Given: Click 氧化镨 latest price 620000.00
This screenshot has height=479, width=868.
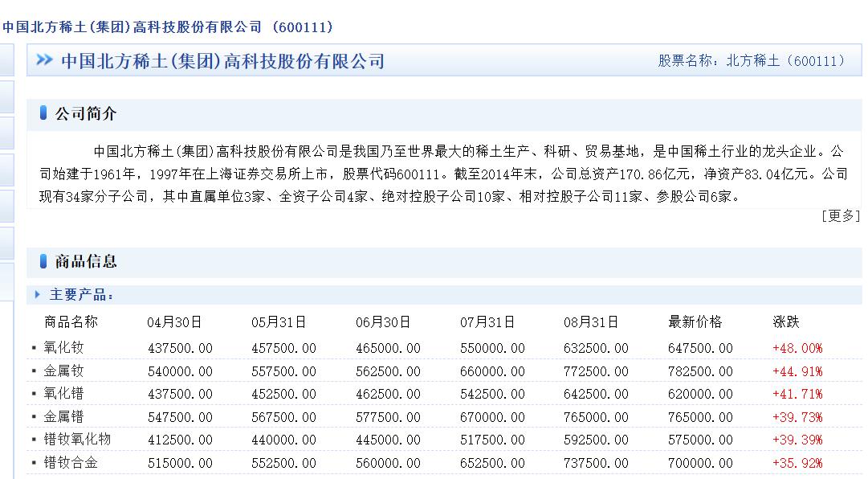Looking at the screenshot, I should click(x=700, y=395).
